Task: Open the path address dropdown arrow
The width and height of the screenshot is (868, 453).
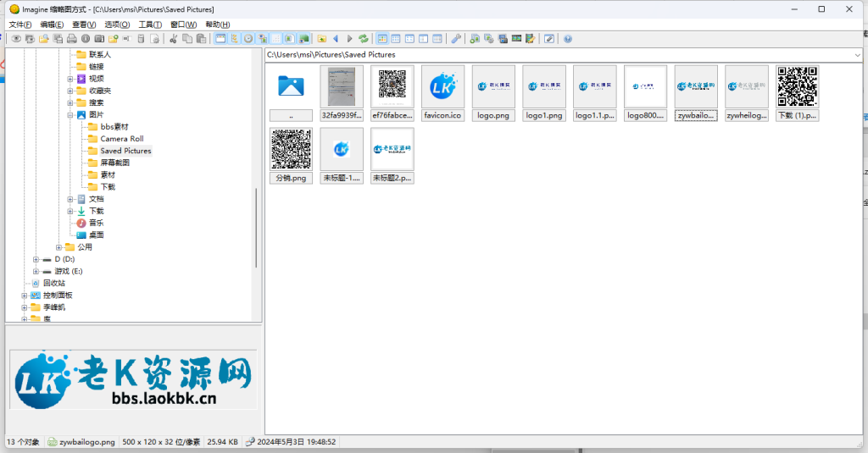Action: click(858, 55)
